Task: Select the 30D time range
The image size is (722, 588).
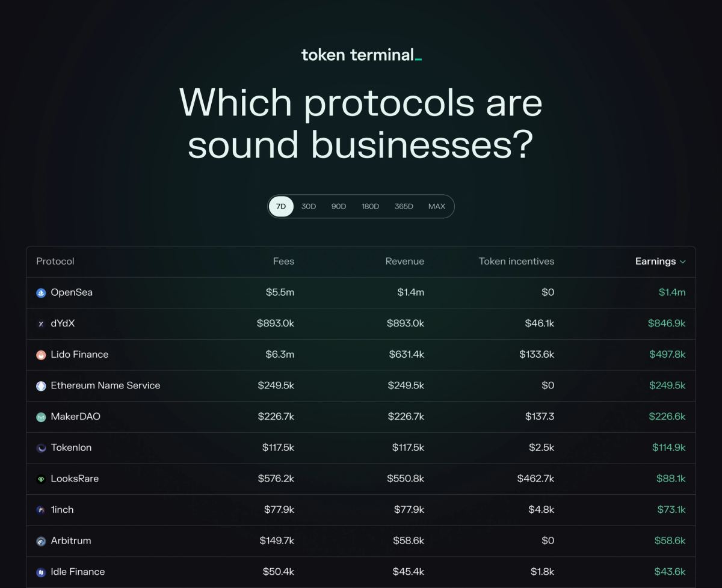Action: pos(309,206)
